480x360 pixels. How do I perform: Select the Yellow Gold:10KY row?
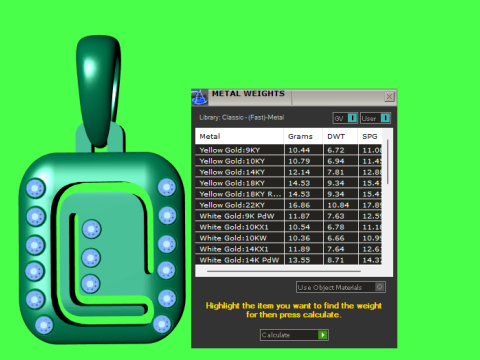tap(289, 161)
